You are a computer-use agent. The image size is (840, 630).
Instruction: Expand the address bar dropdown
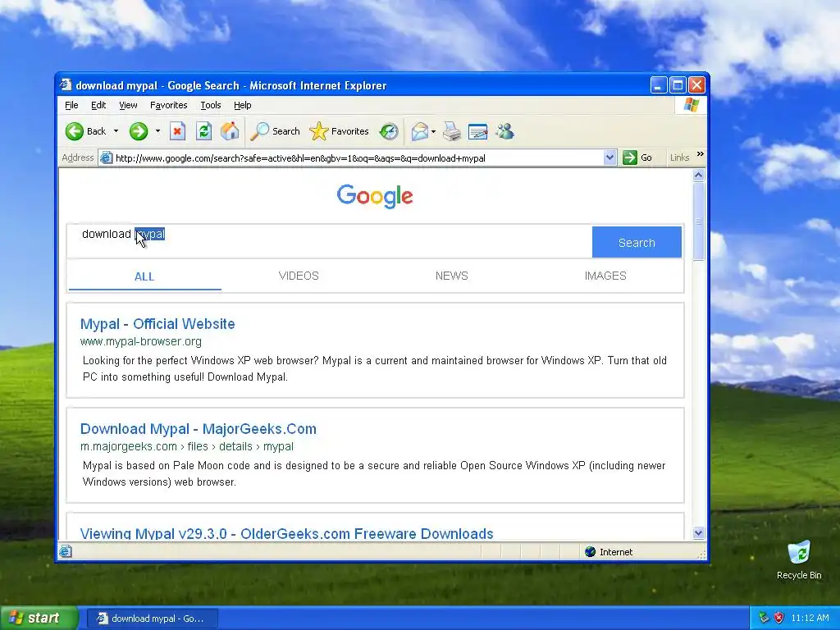[x=609, y=157]
